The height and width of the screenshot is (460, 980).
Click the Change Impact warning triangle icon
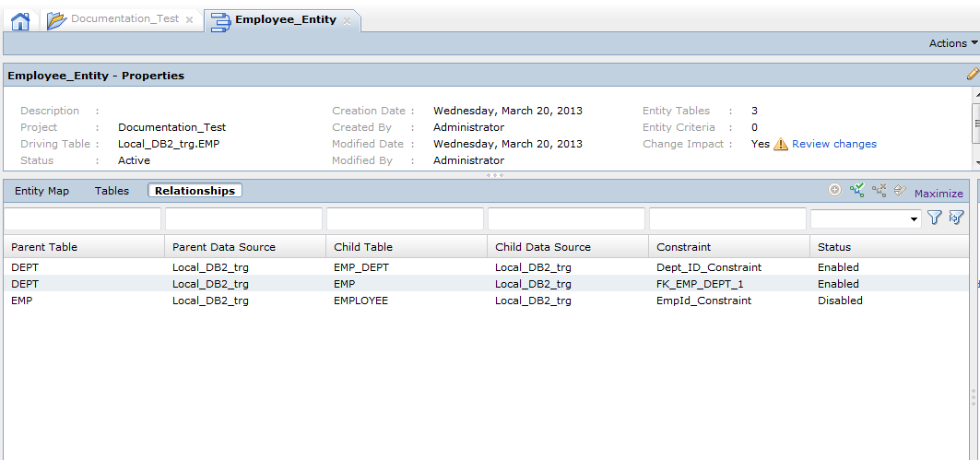(x=781, y=144)
